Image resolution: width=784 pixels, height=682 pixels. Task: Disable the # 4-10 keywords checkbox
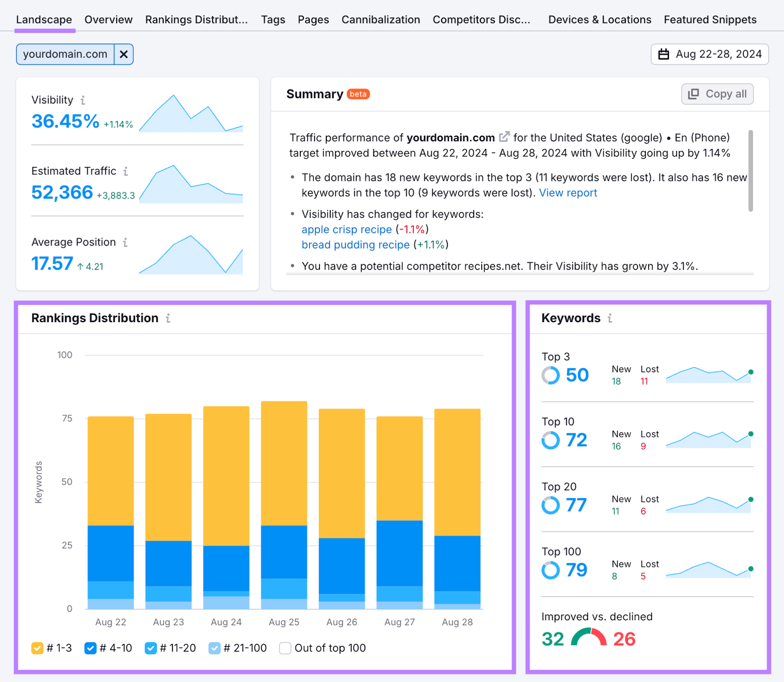(x=90, y=648)
